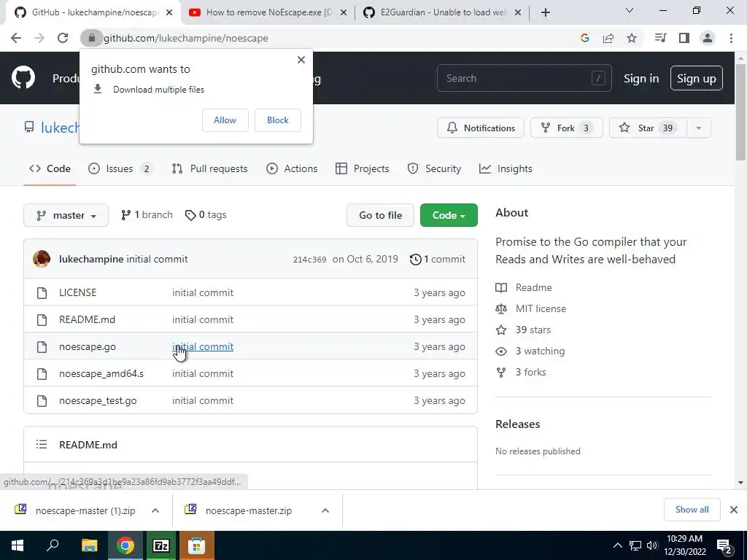Click the Sign in link

[641, 79]
